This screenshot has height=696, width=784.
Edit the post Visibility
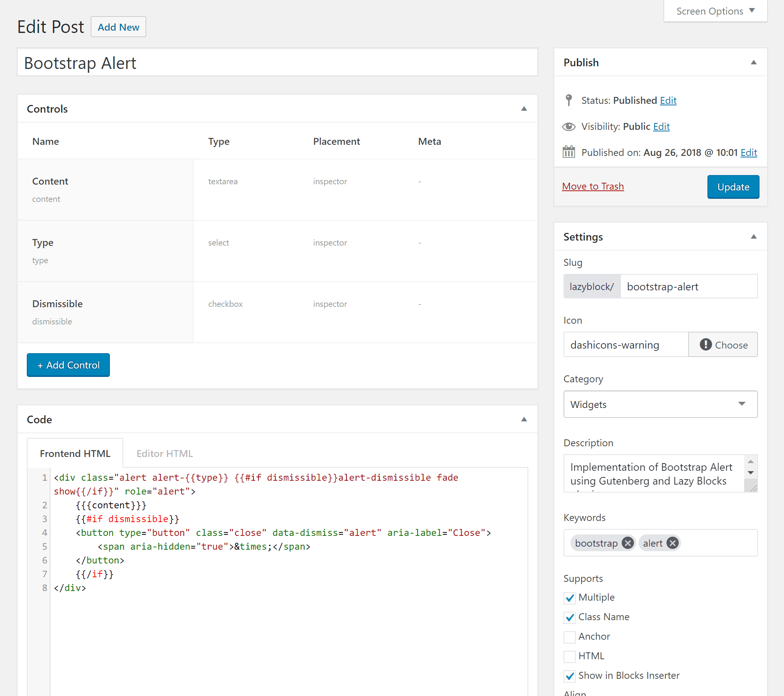click(661, 126)
